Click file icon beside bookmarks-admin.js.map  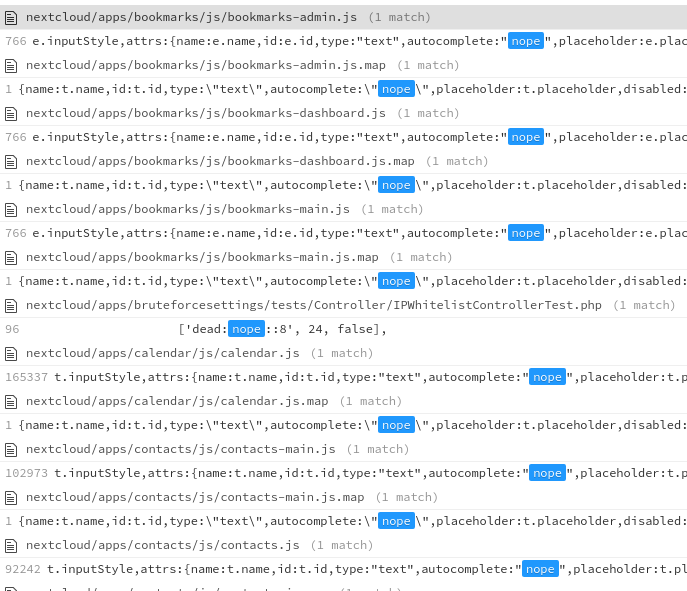coord(11,66)
